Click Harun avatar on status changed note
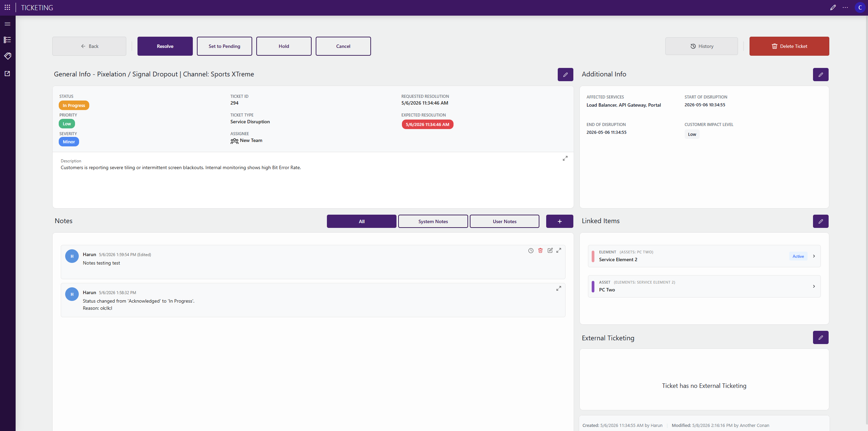The image size is (868, 431). point(72,294)
